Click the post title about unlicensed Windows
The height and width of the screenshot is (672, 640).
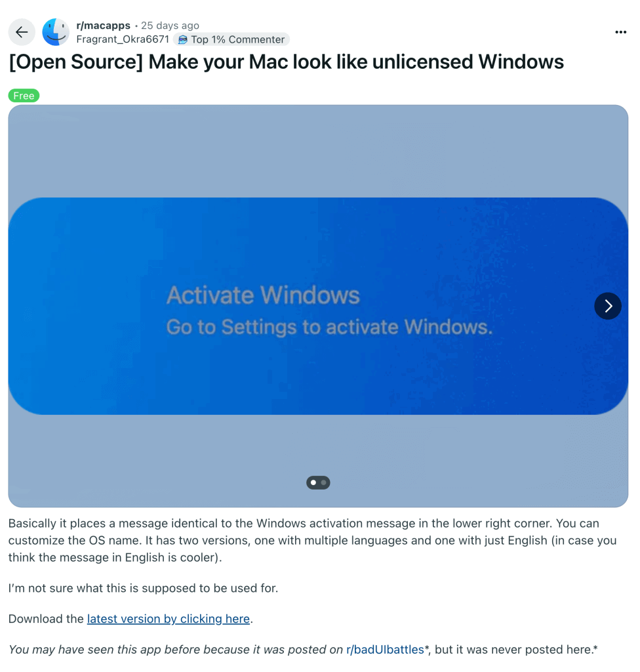(286, 62)
